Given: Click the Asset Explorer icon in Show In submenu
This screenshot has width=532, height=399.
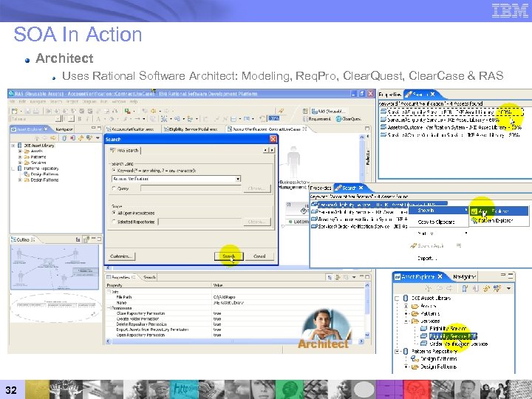Looking at the screenshot, I should [x=474, y=211].
